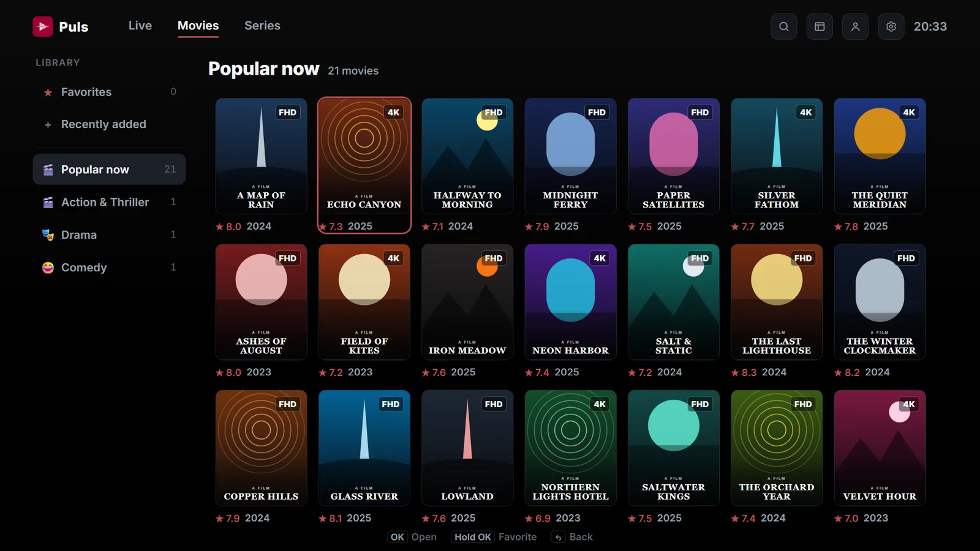Click the 8.1 rating under Glass River
980x551 pixels.
(331, 519)
